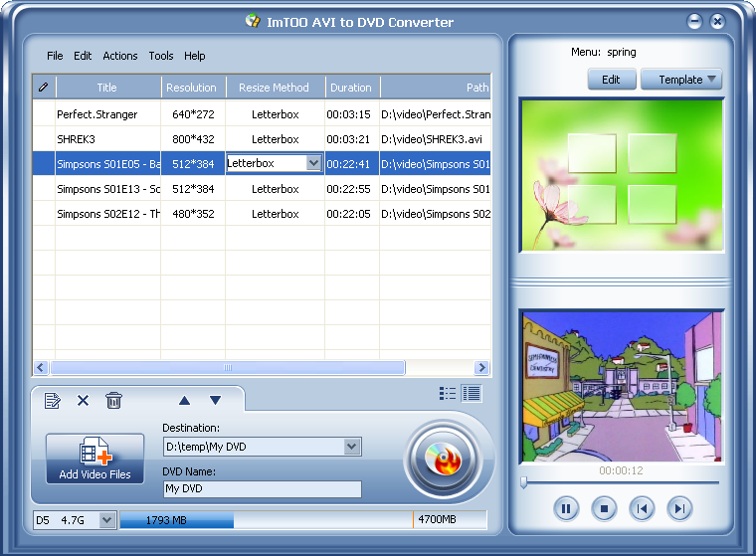Open the Actions menu
The height and width of the screenshot is (556, 756).
[120, 56]
